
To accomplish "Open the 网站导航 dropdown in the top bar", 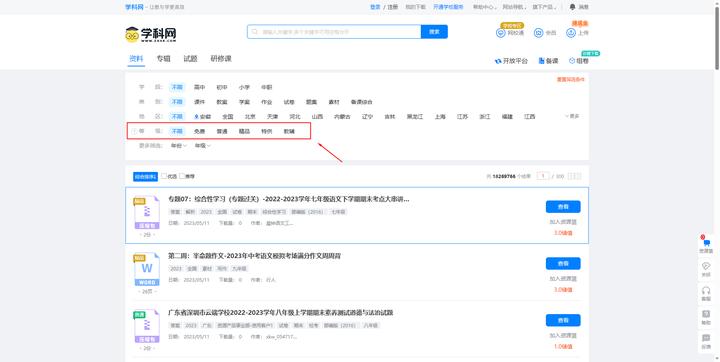I will click(x=514, y=7).
